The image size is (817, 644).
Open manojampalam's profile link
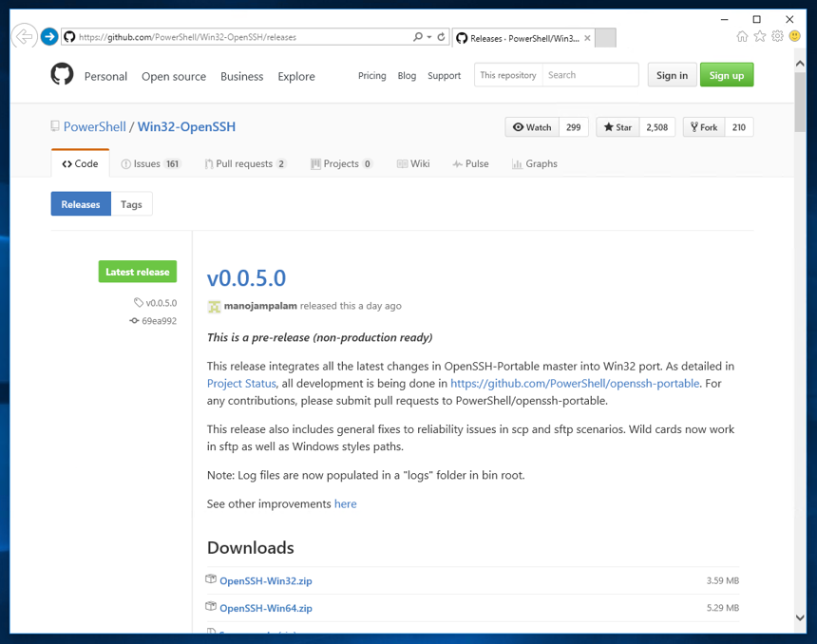coord(260,306)
